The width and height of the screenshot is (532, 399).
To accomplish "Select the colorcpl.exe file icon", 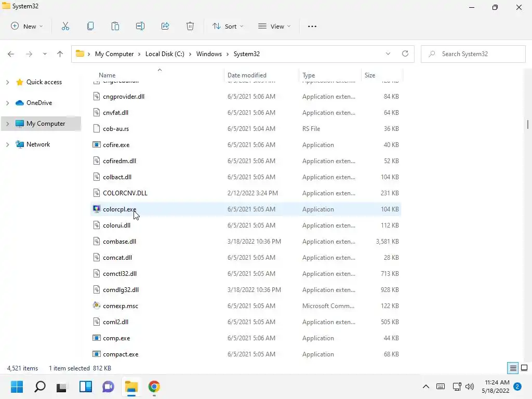I will (97, 209).
